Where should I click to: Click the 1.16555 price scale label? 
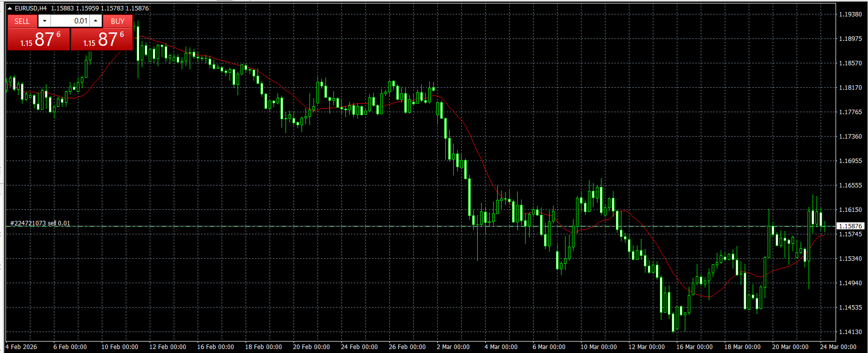(850, 185)
